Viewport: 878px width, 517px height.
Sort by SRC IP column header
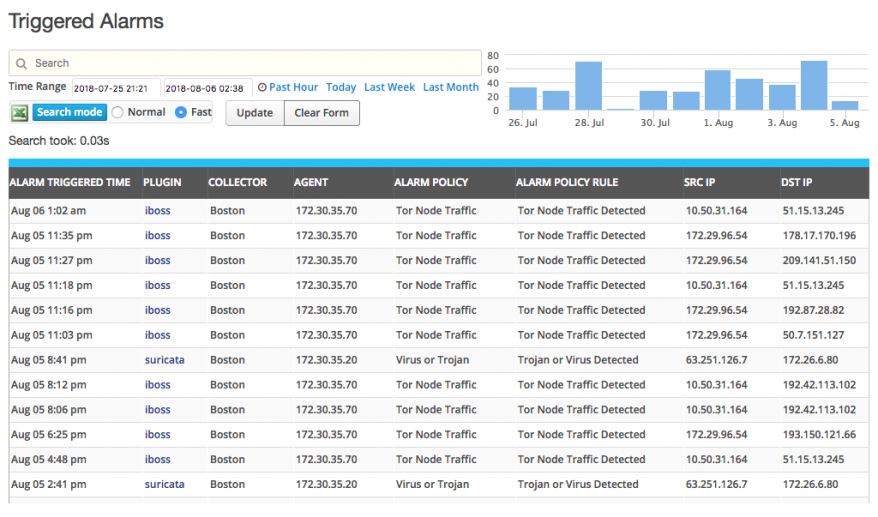point(699,183)
